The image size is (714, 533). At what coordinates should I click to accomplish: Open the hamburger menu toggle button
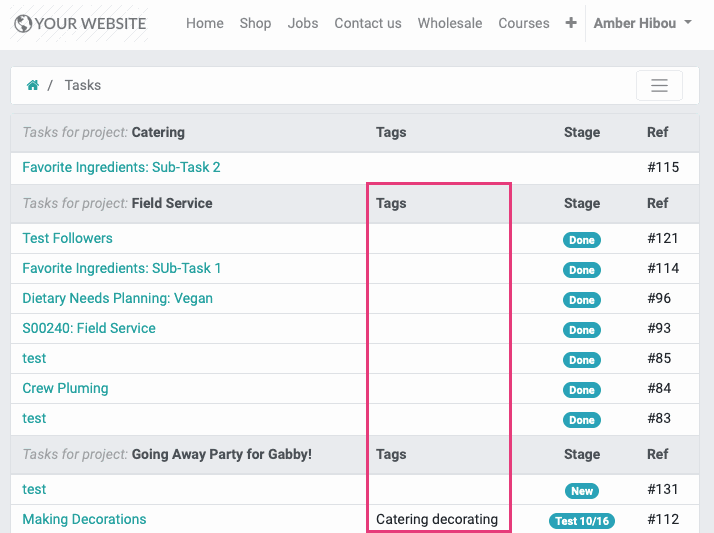(x=659, y=86)
